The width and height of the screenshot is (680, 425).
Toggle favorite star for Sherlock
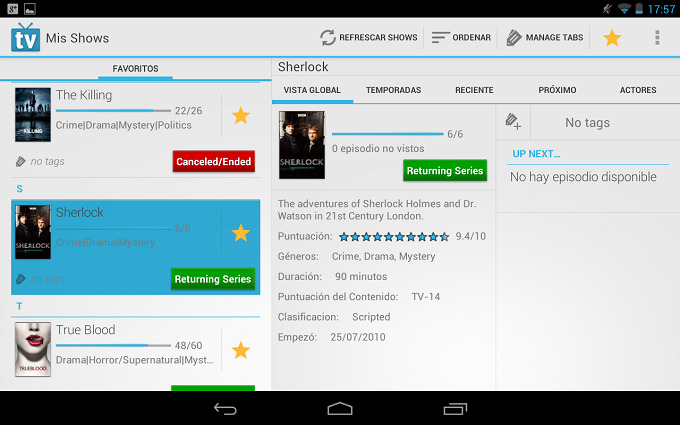tap(240, 233)
